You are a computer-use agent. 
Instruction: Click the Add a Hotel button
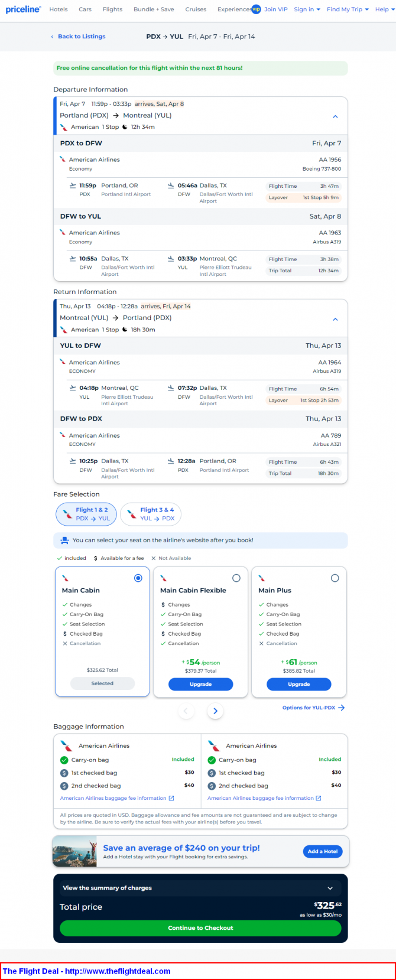pyautogui.click(x=323, y=851)
